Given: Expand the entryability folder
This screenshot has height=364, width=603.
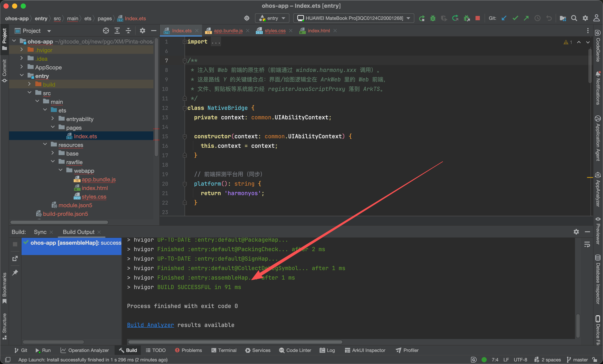Looking at the screenshot, I should tap(53, 118).
